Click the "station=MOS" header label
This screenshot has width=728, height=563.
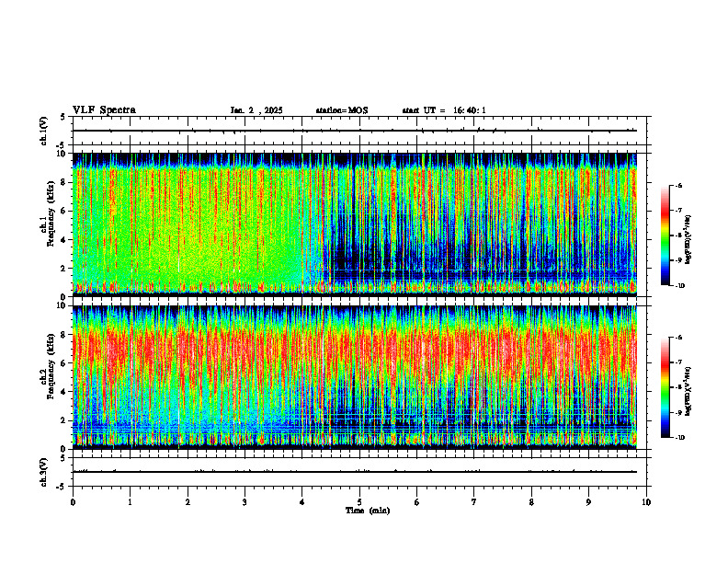pyautogui.click(x=342, y=110)
